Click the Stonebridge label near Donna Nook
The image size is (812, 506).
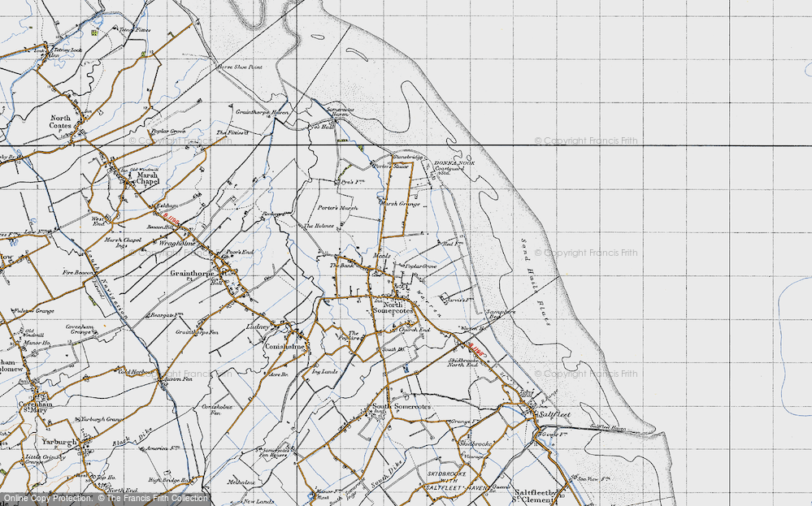(x=408, y=157)
